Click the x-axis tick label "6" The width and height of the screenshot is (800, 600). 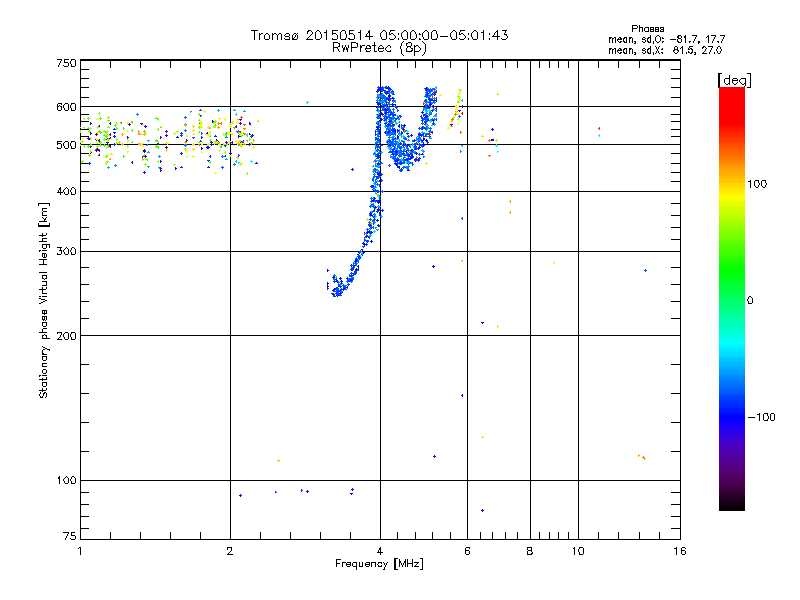[x=467, y=551]
